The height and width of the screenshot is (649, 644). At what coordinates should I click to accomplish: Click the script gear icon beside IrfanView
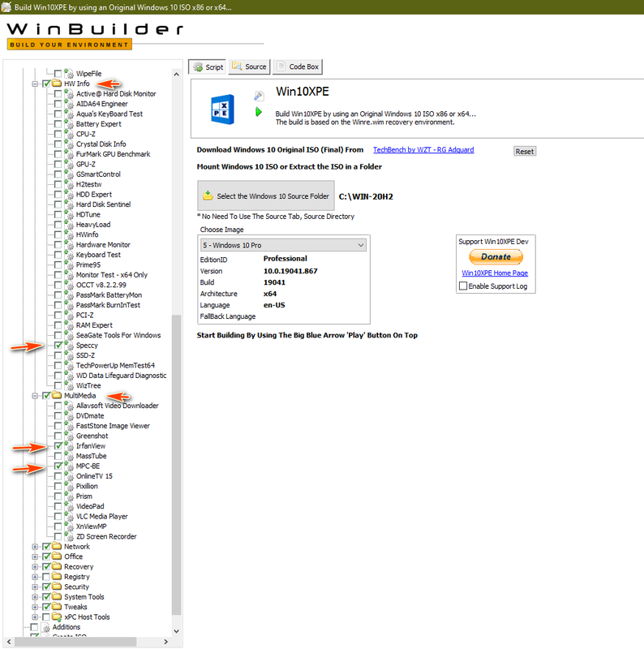pos(69,445)
